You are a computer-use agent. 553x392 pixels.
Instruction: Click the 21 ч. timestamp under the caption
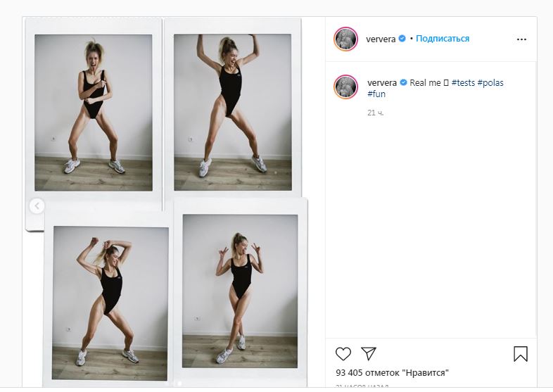coord(376,113)
